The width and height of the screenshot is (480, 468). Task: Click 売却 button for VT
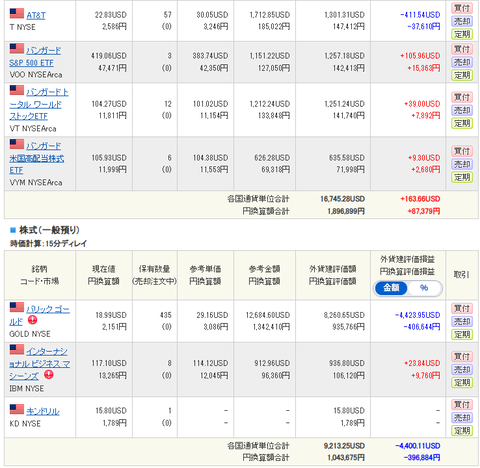pyautogui.click(x=462, y=110)
